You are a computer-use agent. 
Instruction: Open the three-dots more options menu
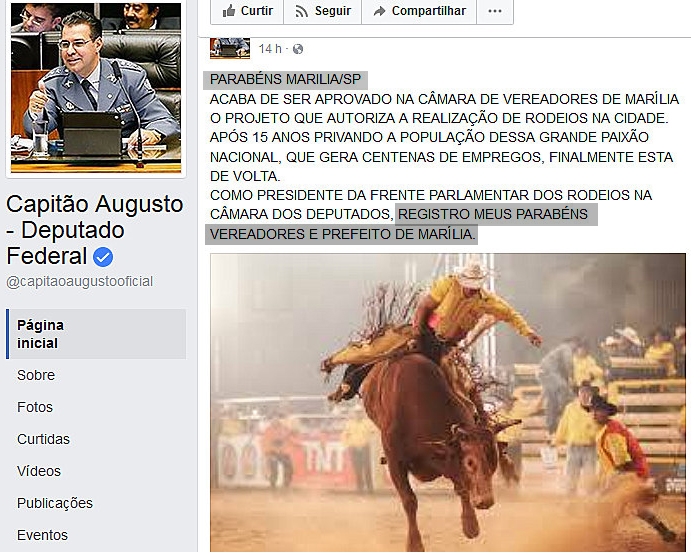pyautogui.click(x=495, y=11)
